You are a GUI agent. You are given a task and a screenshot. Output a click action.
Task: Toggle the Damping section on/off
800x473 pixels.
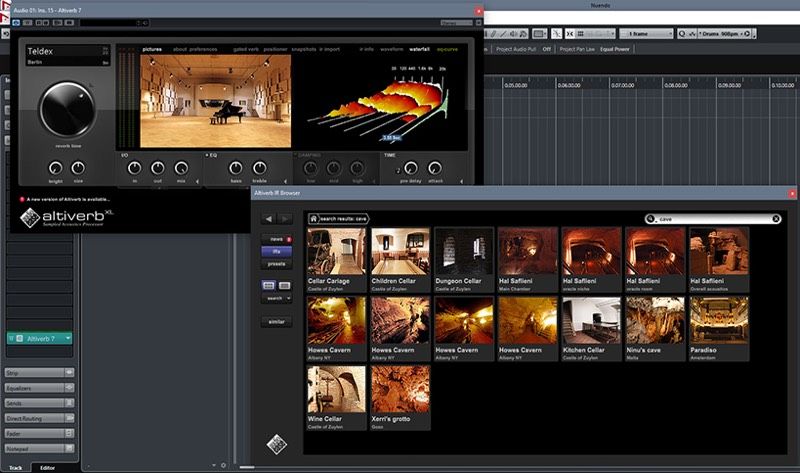point(295,155)
